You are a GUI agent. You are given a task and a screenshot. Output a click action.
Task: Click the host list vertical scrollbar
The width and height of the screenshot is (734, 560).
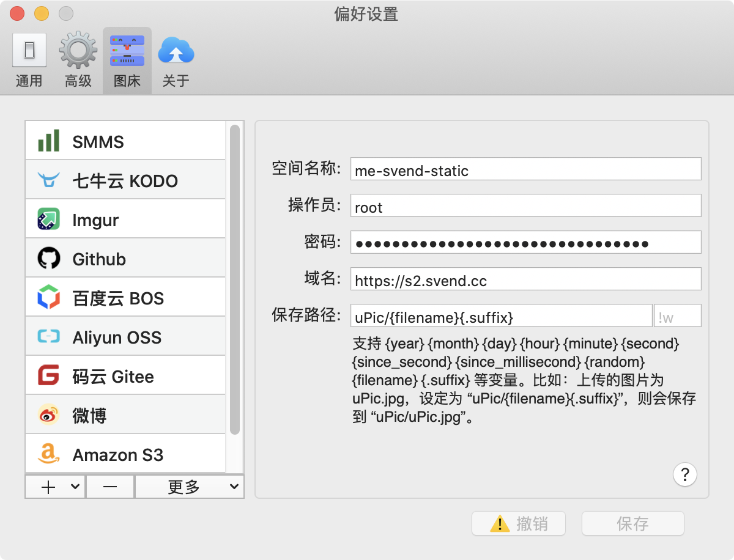[234, 280]
